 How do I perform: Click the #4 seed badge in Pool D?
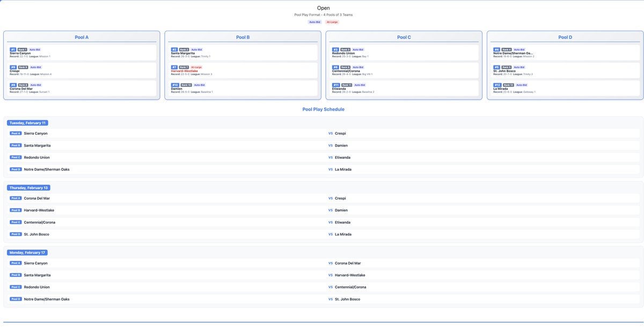[x=496, y=49]
